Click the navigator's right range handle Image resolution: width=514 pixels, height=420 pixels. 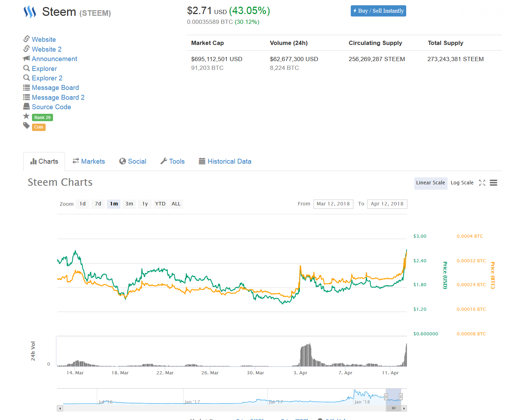click(x=401, y=397)
